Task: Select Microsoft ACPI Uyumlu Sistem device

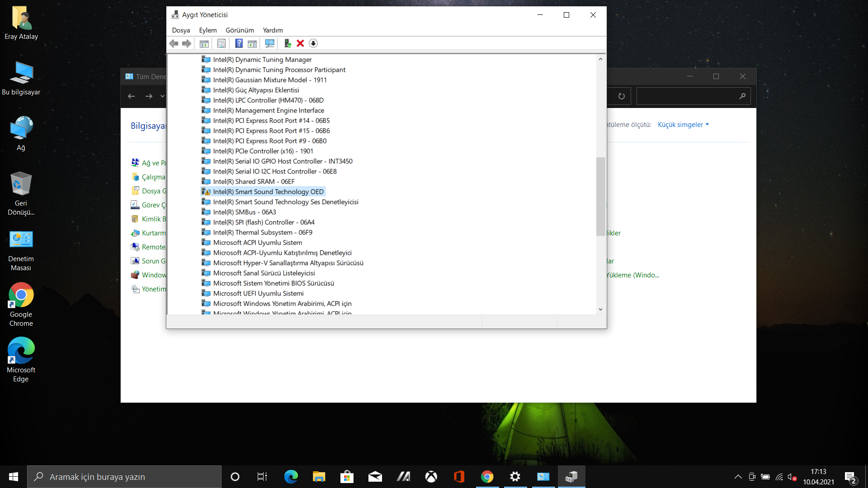Action: point(257,243)
